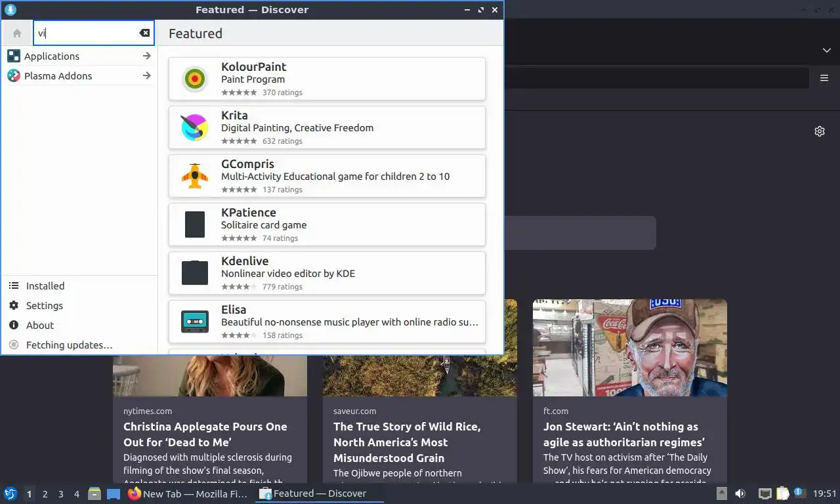Open the Applications category

point(79,56)
